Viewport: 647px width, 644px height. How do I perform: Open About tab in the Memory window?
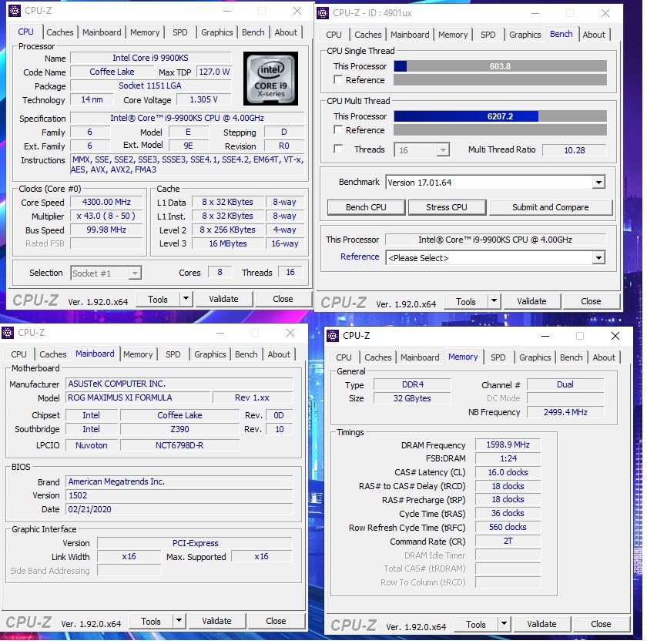coord(604,357)
